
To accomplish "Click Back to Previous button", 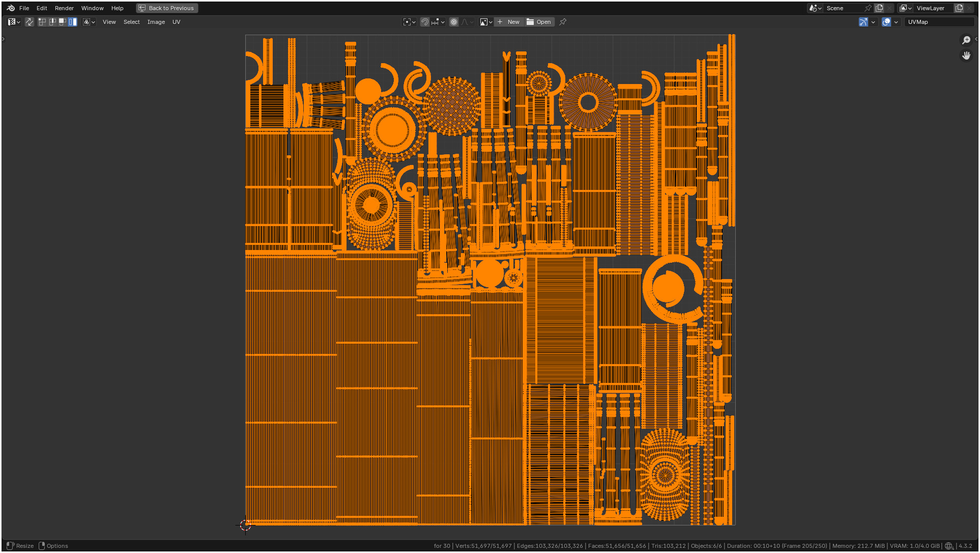I will (x=167, y=8).
